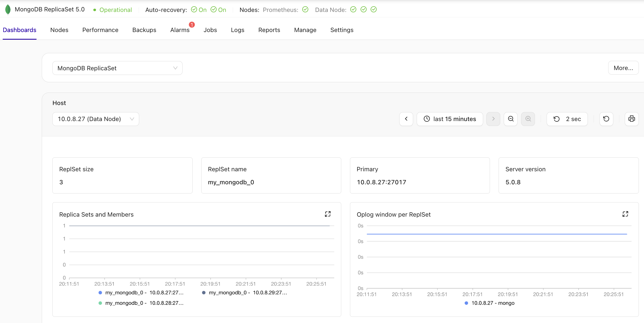Print the dashboard using printer icon
644x323 pixels.
click(632, 119)
